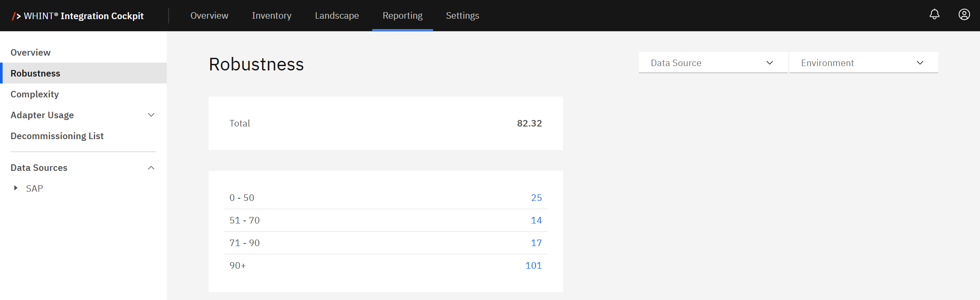Go to the Landscape tab

[337, 16]
